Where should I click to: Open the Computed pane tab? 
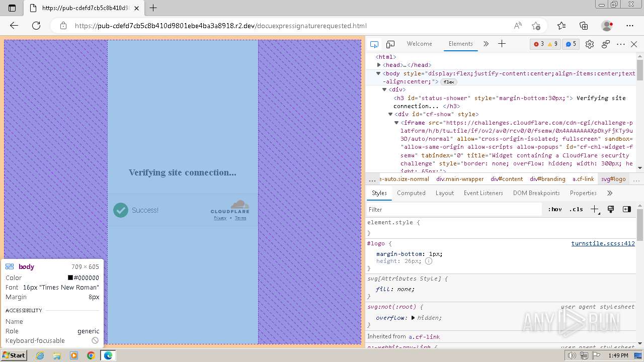(411, 193)
